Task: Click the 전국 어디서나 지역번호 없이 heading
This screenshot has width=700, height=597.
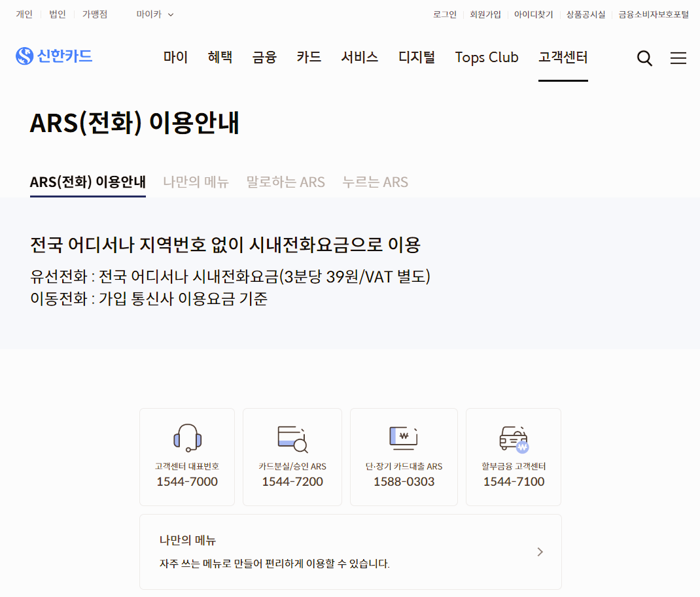Action: tap(225, 245)
